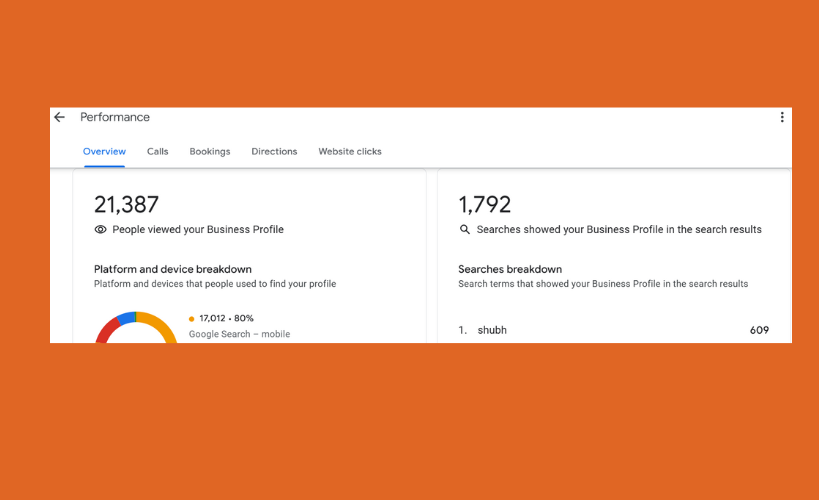Open the three-dot more options menu
Screen dimensions: 819x500
point(782,117)
